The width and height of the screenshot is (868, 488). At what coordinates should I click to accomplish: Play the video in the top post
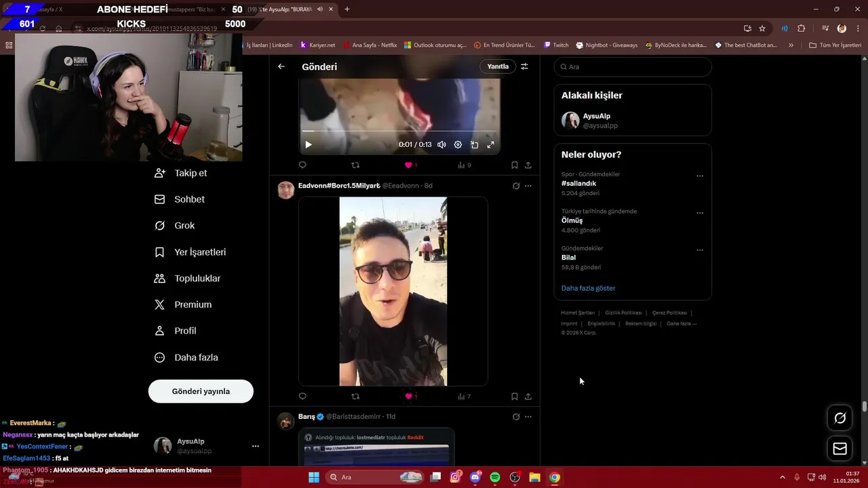click(309, 144)
